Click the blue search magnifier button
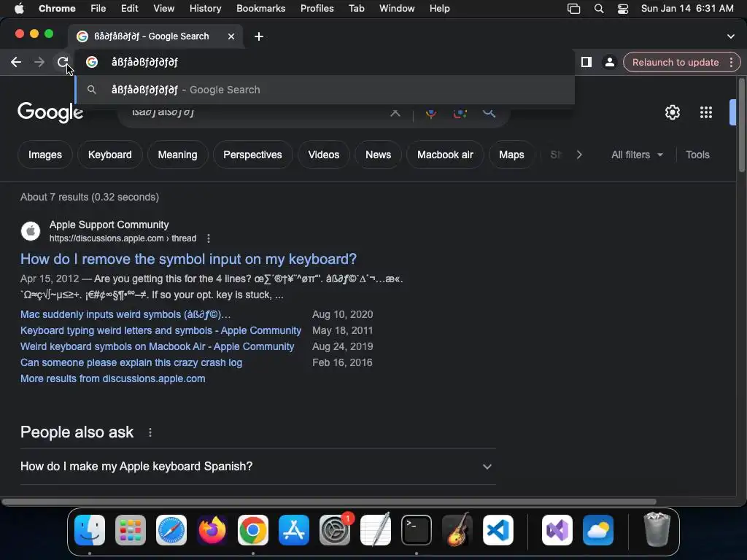The width and height of the screenshot is (747, 560). coord(489,113)
